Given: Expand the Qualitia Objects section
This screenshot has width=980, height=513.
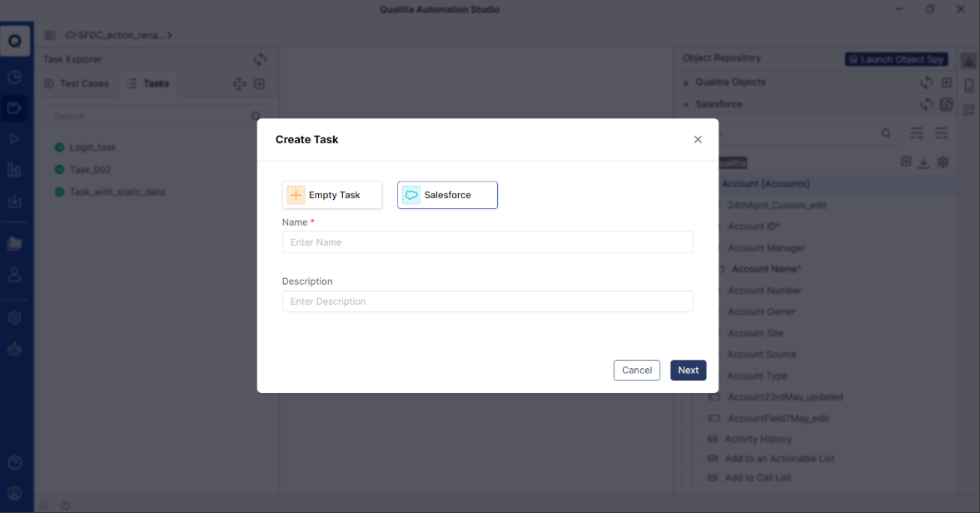Looking at the screenshot, I should [686, 82].
